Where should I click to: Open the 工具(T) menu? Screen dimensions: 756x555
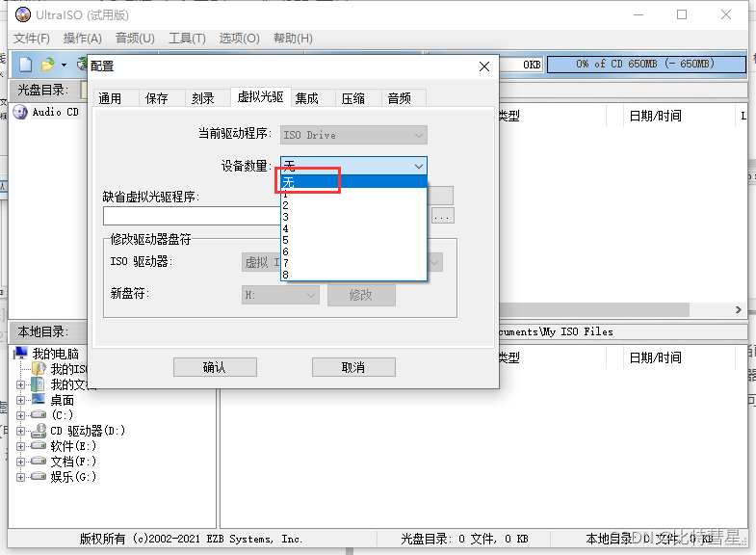pyautogui.click(x=187, y=39)
